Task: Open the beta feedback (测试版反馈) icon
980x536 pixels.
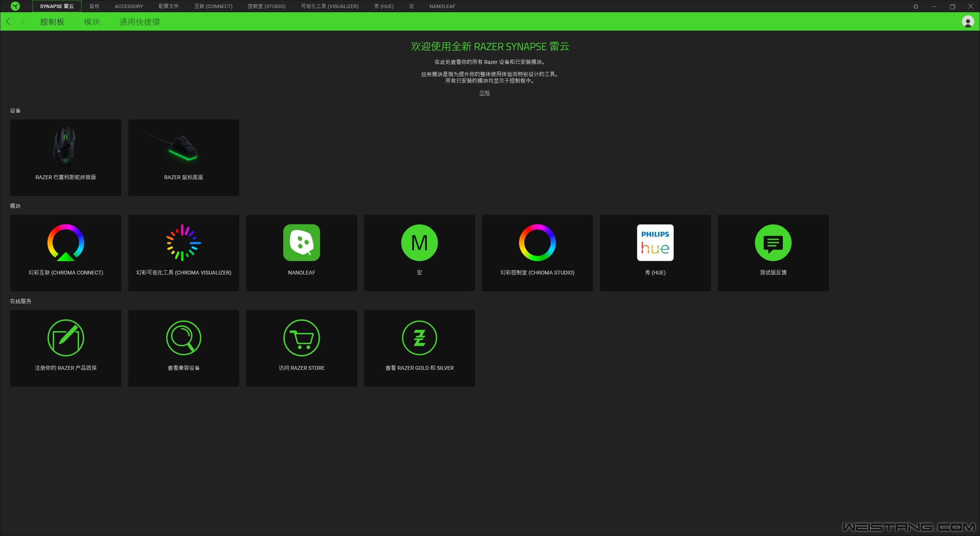Action: [773, 243]
